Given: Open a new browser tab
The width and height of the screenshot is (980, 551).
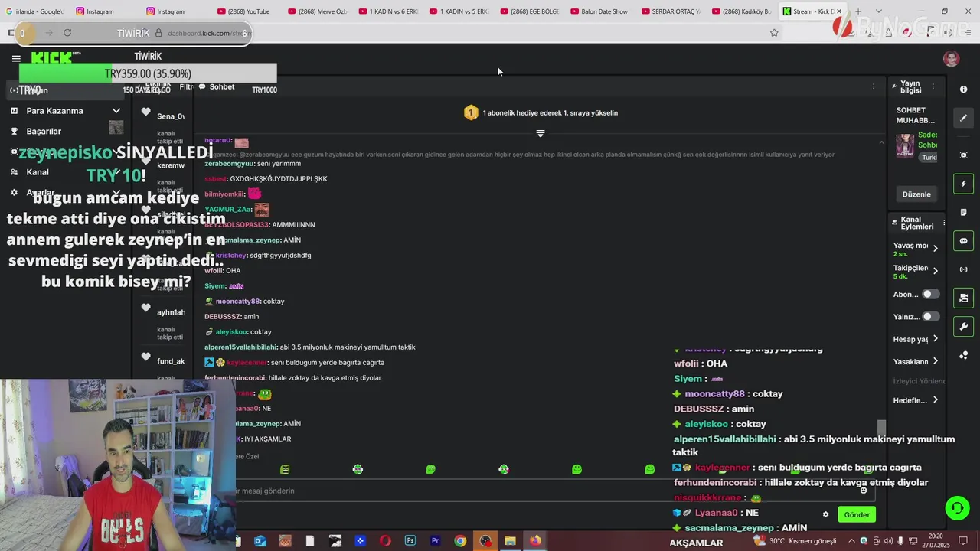Looking at the screenshot, I should pos(858,11).
